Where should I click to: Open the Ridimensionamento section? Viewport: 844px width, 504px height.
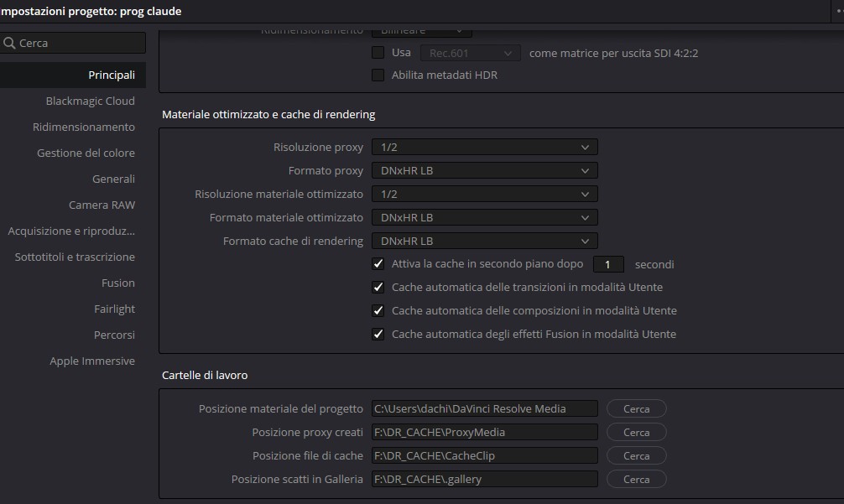(83, 127)
